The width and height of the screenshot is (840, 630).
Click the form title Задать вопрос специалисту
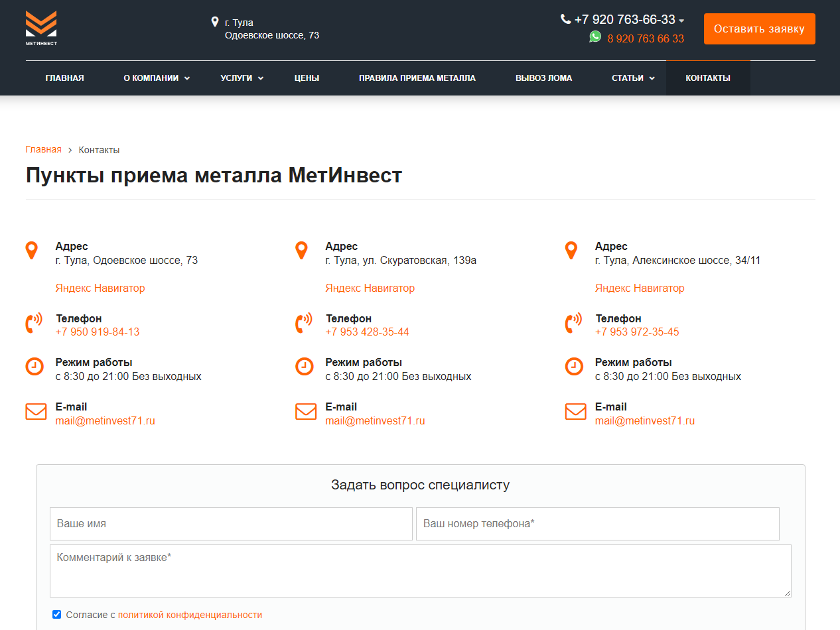pos(421,485)
